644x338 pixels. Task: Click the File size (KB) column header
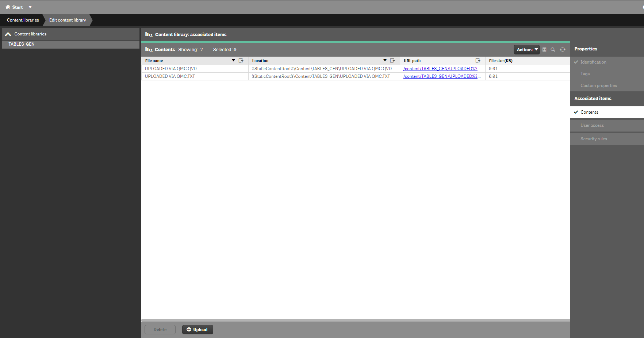pos(501,61)
